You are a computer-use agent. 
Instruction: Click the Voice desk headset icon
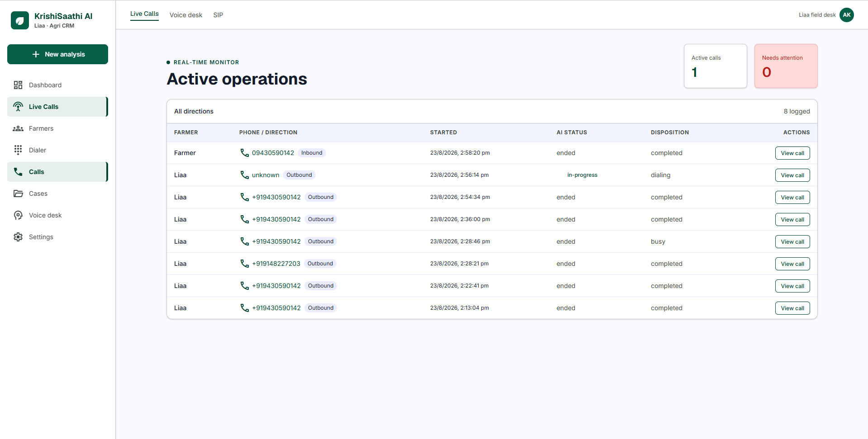point(18,215)
